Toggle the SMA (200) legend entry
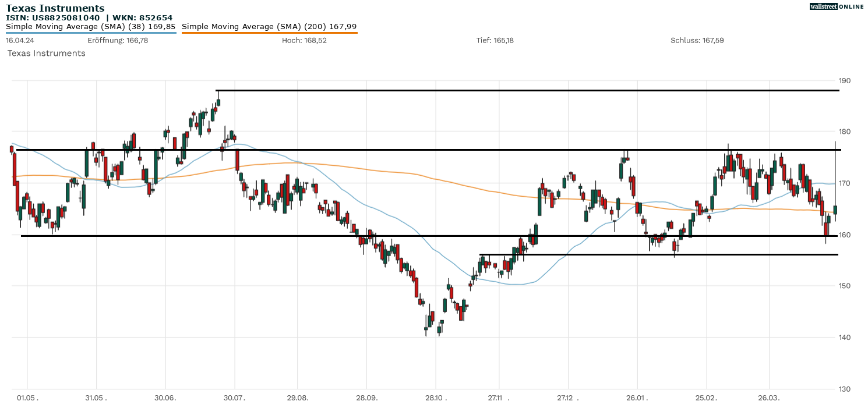This screenshot has width=868, height=401. pyautogui.click(x=269, y=27)
